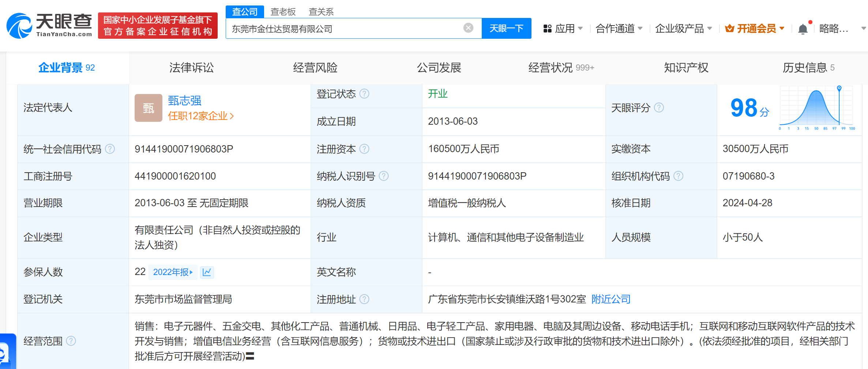The height and width of the screenshot is (369, 868).
Task: Click help icon next to 登记状态
Action: tap(364, 94)
